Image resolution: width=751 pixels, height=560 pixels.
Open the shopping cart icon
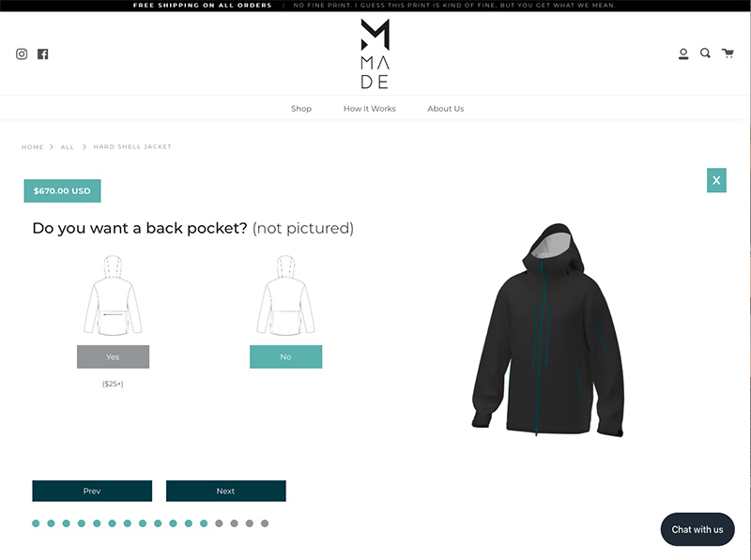point(728,53)
